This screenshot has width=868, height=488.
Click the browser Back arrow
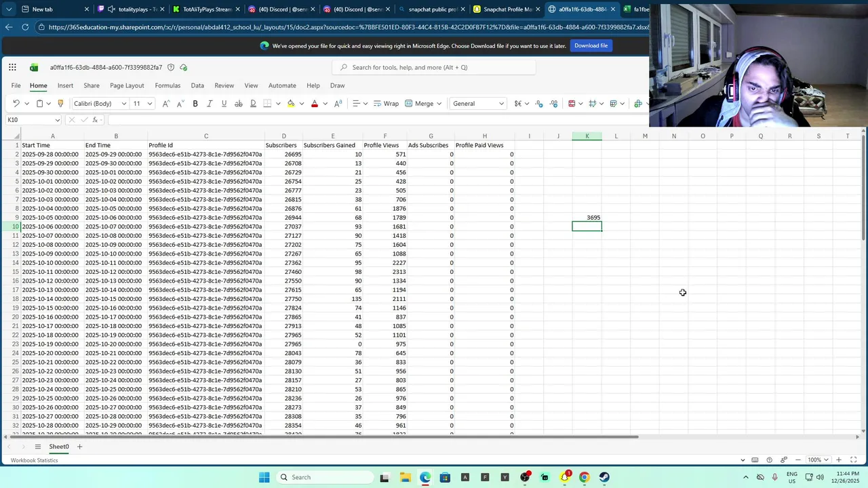(8, 27)
